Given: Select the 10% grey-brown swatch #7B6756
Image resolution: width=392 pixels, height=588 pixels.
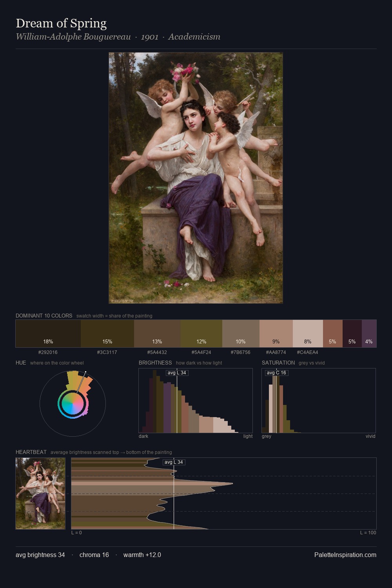Looking at the screenshot, I should [241, 334].
